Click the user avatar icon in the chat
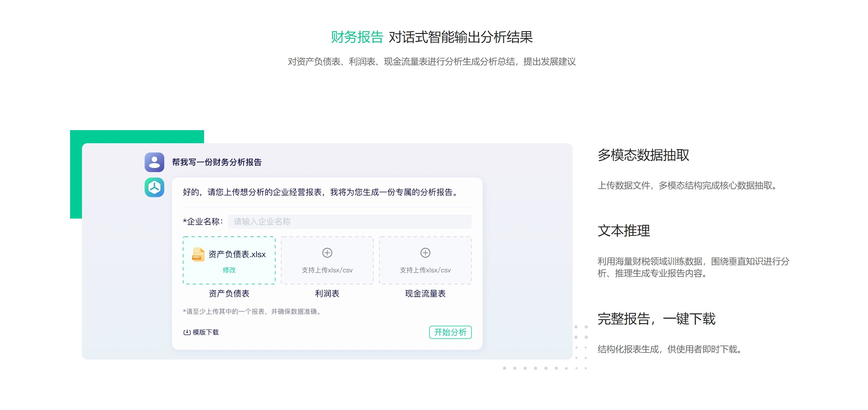Screen dimensions: 868x410 coord(154,162)
